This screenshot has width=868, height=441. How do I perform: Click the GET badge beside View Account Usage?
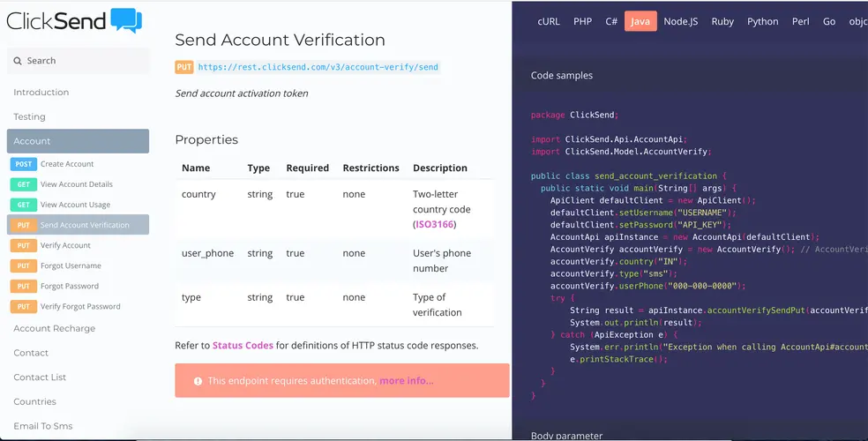point(23,205)
